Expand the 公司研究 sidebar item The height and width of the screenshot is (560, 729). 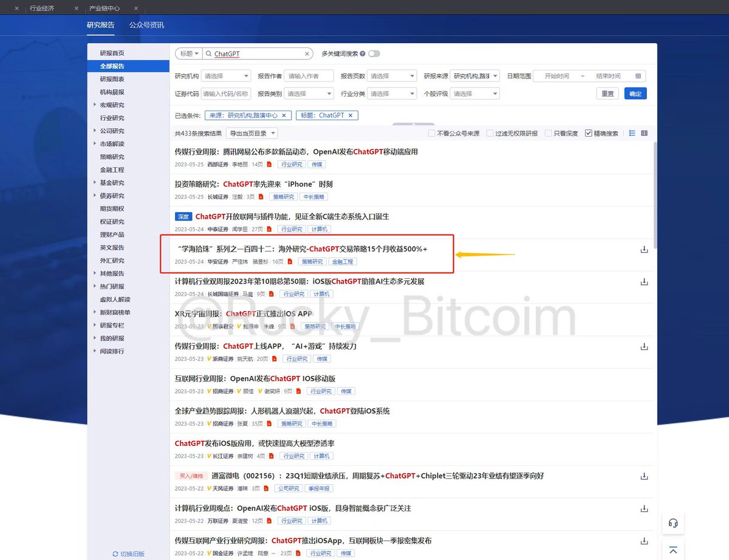pyautogui.click(x=95, y=131)
